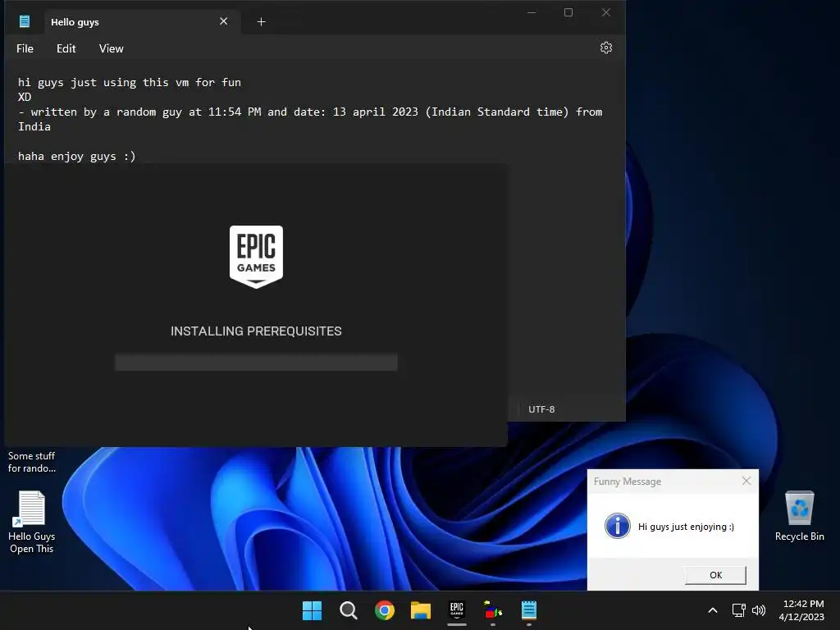
Task: Place cursor in 'haha enjoy guys :)' line
Action: click(x=76, y=157)
